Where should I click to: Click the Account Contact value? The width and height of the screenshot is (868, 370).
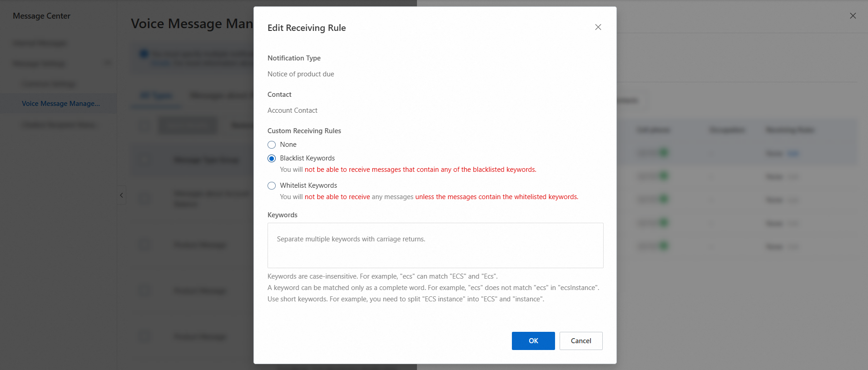[293, 110]
